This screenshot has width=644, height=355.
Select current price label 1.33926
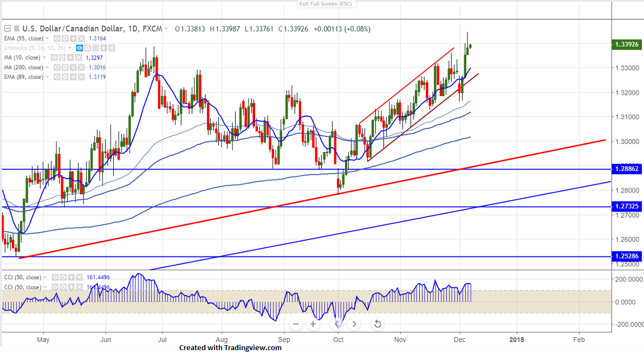point(626,44)
